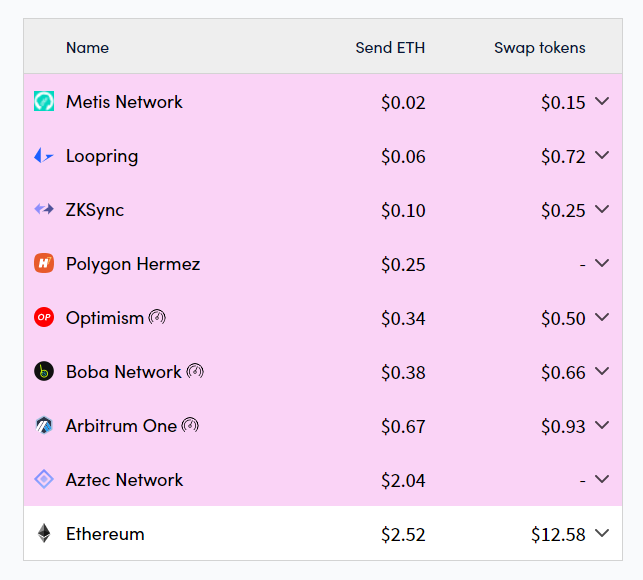Expand the Loopring row details chevron
This screenshot has height=580, width=643.
click(x=602, y=155)
